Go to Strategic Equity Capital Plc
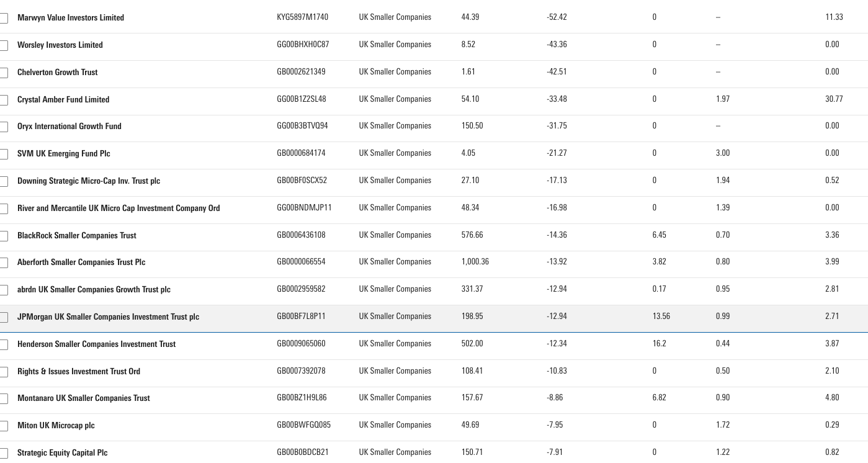This screenshot has width=868, height=463. (x=63, y=452)
